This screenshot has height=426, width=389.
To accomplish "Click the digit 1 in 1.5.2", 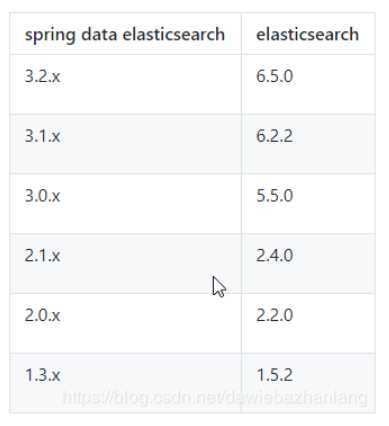I will 261,375.
